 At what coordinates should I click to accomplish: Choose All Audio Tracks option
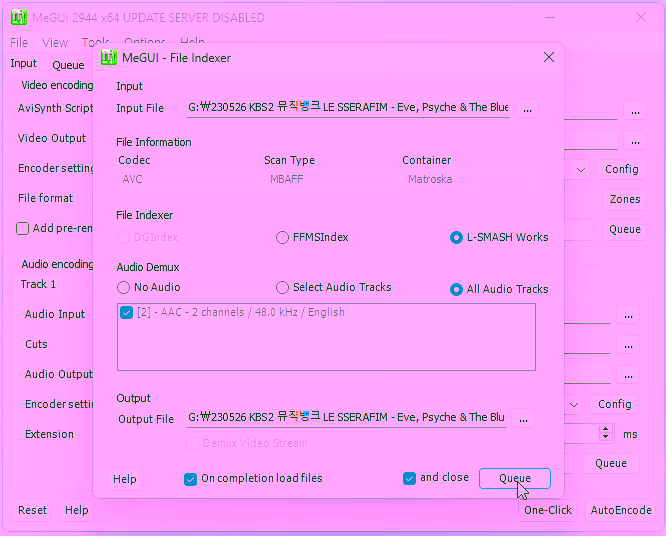499,289
